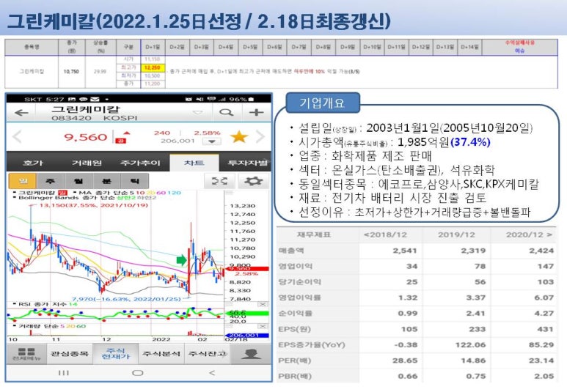Close the RSI indicator panel
This screenshot has width=567, height=392.
pos(264,305)
